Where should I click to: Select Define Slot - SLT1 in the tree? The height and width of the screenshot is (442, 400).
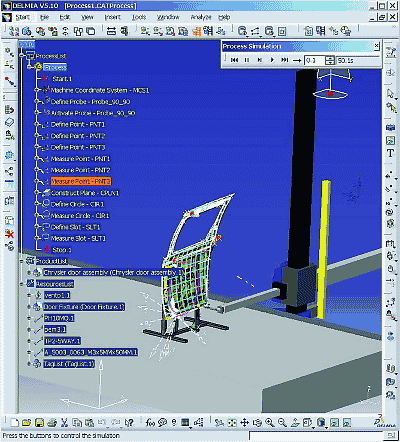tap(75, 227)
